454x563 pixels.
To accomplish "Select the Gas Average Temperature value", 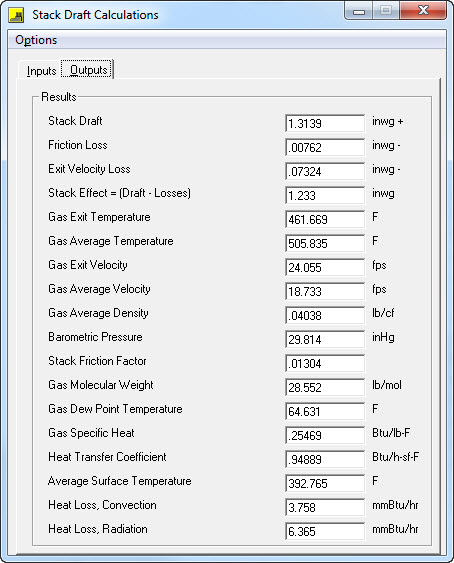I will (325, 243).
